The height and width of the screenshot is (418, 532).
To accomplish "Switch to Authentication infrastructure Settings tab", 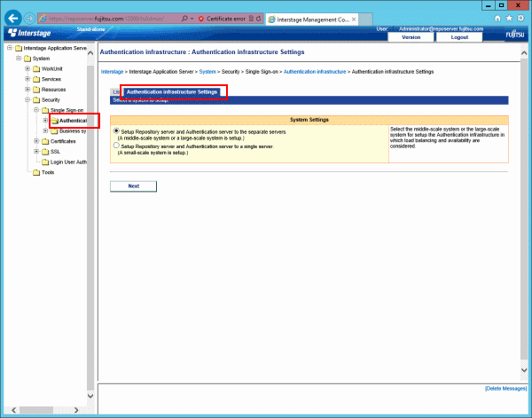I will [172, 91].
